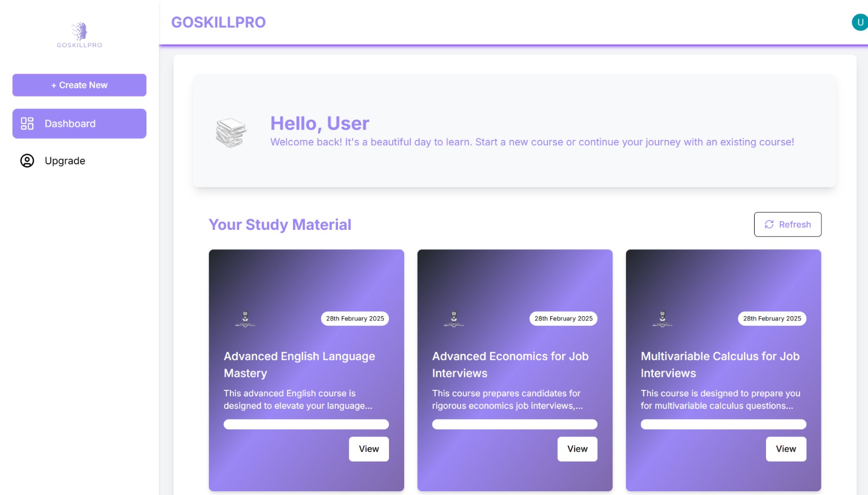The width and height of the screenshot is (868, 495).
Task: Click the 28th February 2025 badge on Economics card
Action: (563, 318)
